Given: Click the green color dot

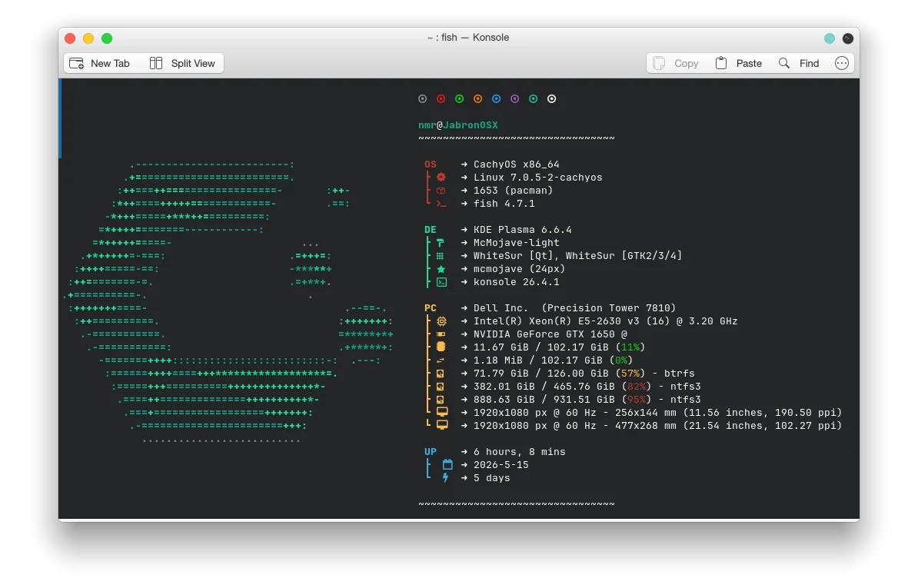Looking at the screenshot, I should point(459,99).
